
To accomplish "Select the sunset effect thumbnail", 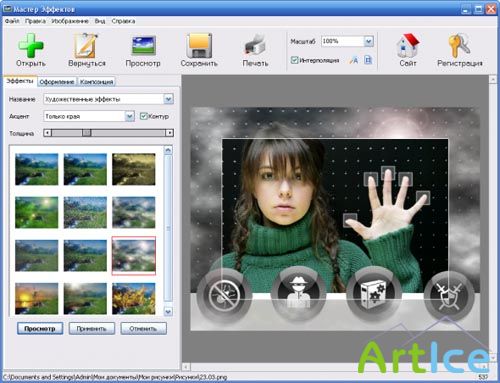I will pyautogui.click(x=37, y=298).
